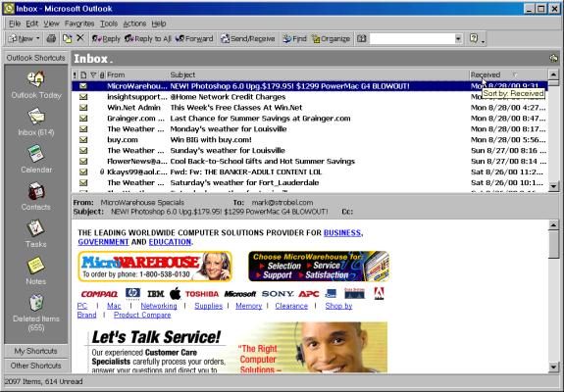Viewport: 564px width, 392px height.
Task: Sort by the Flag Status column header
Action: tap(93, 75)
